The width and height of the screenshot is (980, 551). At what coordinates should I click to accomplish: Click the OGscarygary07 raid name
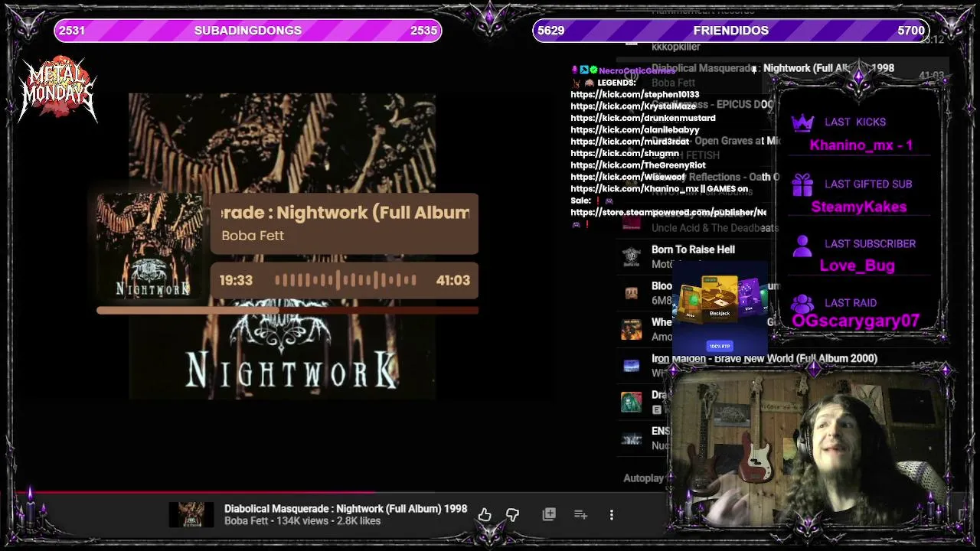coord(856,321)
